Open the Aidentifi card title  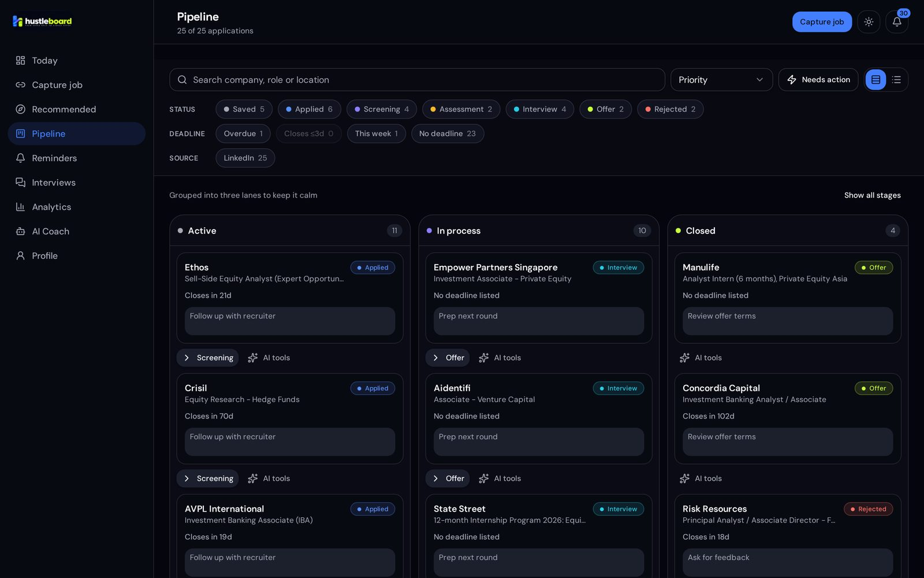click(x=452, y=388)
